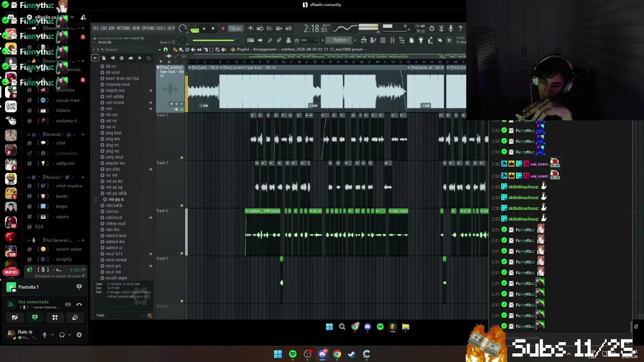Toggle favorite star on holysht mix preset
This screenshot has height=362, width=644.
click(x=150, y=90)
